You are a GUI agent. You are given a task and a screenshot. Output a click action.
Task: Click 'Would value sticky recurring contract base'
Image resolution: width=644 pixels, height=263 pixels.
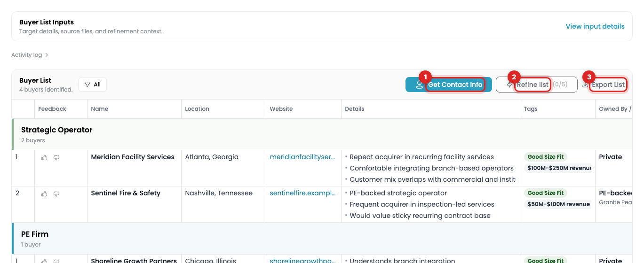[420, 216]
